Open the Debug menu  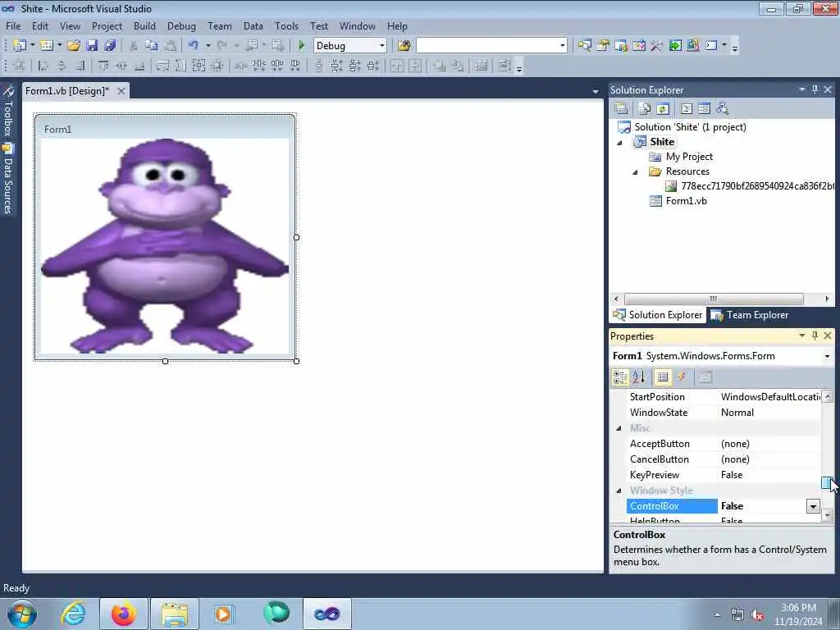[181, 25]
